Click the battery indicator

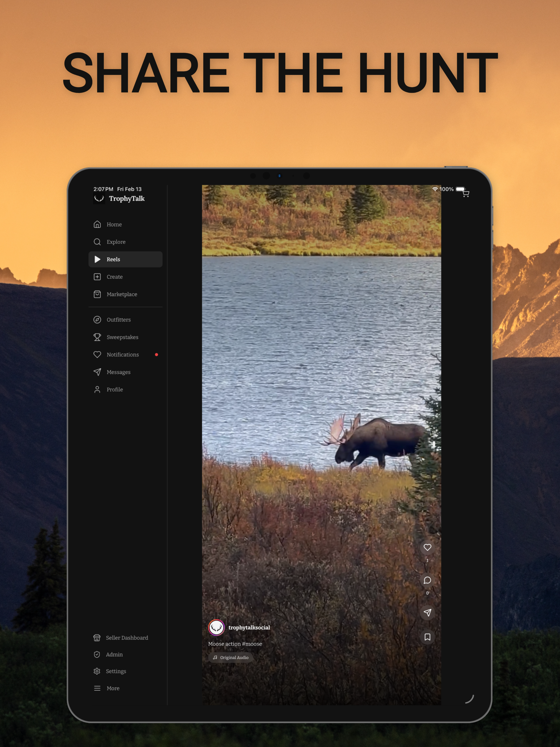[x=461, y=189]
